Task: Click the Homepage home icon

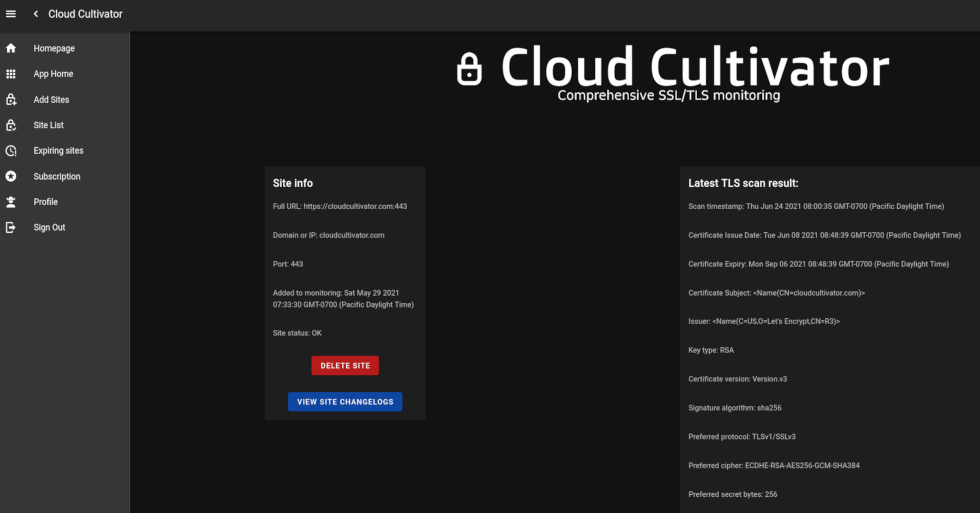Action: point(11,48)
